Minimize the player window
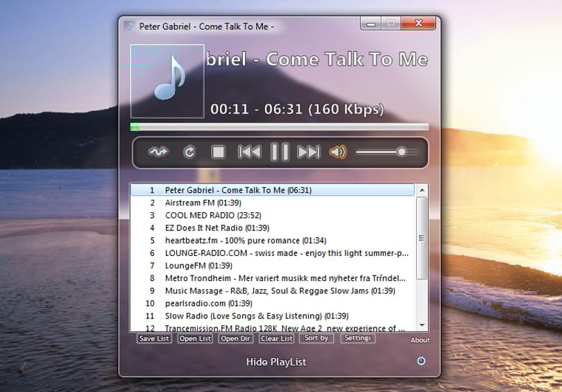This screenshot has height=392, width=562. pyautogui.click(x=371, y=24)
